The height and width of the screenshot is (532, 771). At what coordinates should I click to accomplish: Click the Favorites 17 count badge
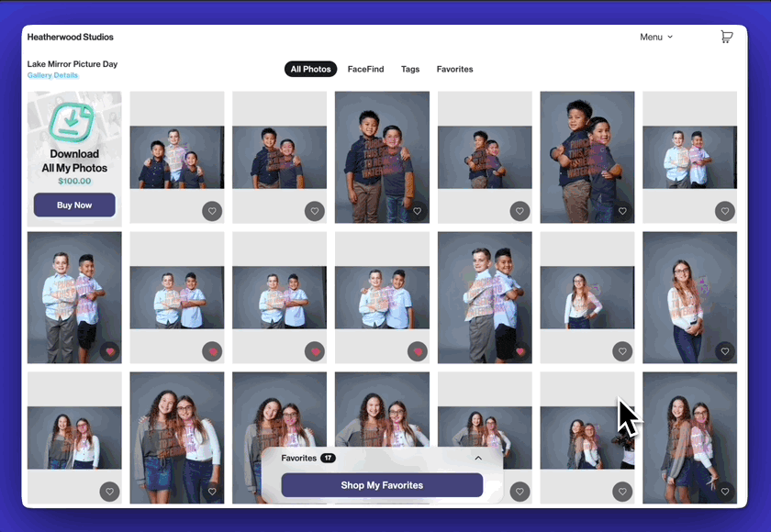click(x=328, y=458)
